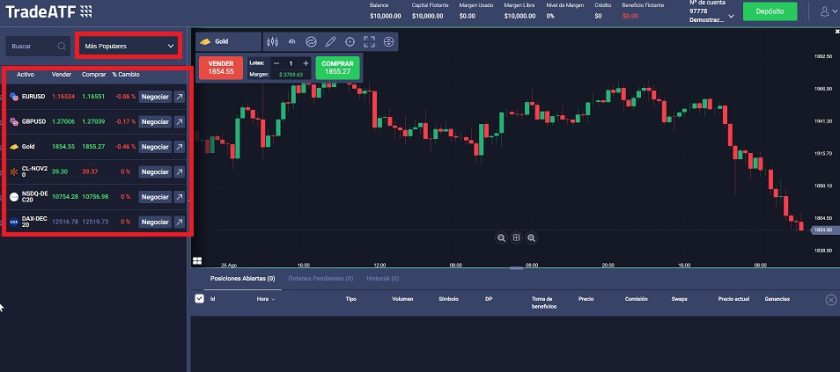Image resolution: width=840 pixels, height=372 pixels.
Task: Click the grid layout icon at chart bottom-left
Action: click(197, 261)
